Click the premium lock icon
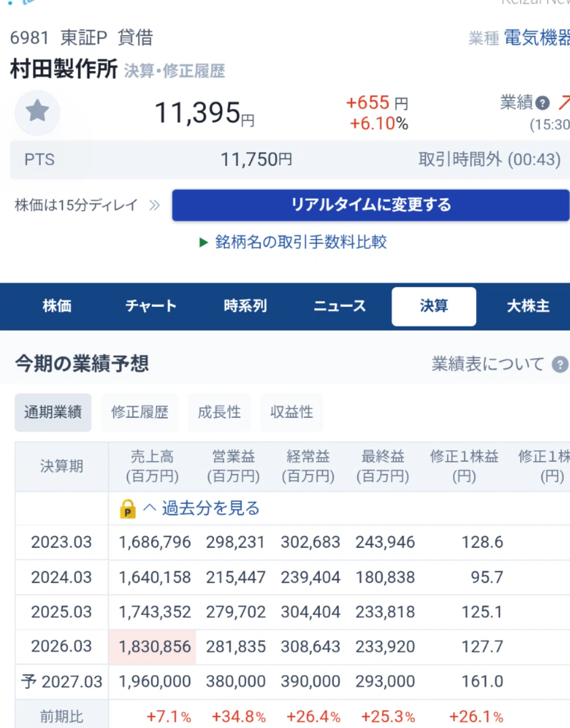 127,509
